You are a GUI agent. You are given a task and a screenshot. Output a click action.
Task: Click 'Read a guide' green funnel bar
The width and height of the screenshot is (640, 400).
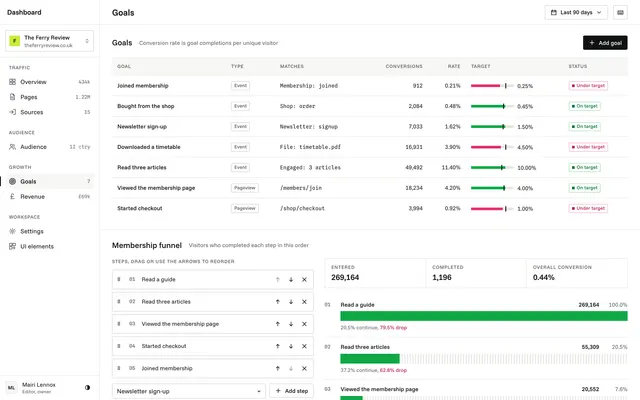[484, 316]
